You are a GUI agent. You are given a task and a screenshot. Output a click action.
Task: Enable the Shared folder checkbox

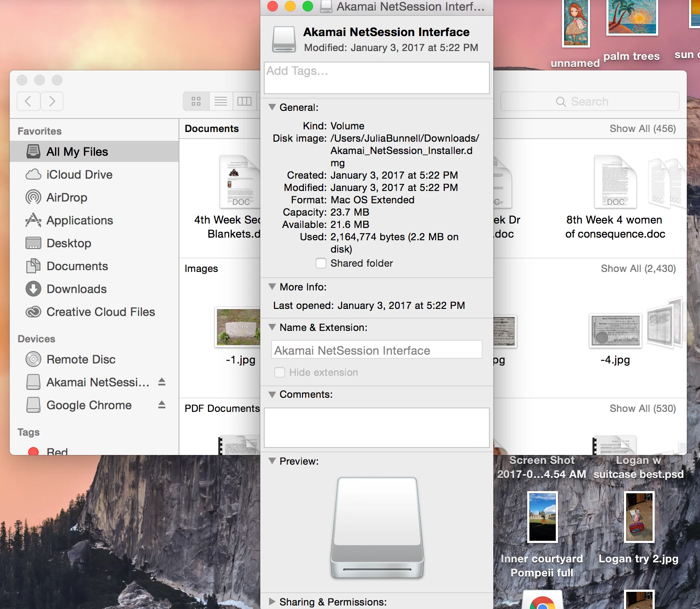point(321,263)
